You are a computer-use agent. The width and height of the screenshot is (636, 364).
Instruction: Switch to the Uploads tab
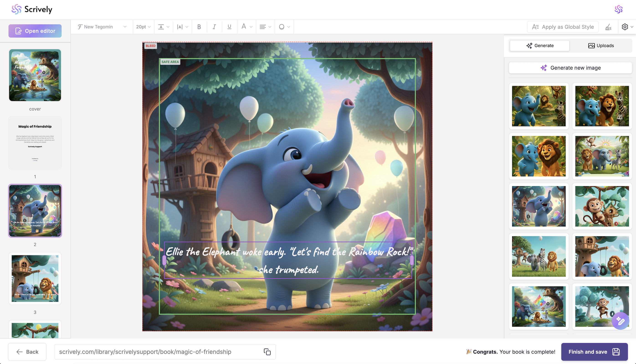(x=601, y=45)
